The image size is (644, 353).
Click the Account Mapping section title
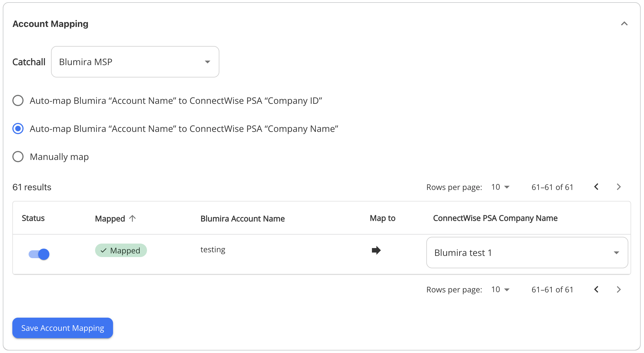coord(50,24)
